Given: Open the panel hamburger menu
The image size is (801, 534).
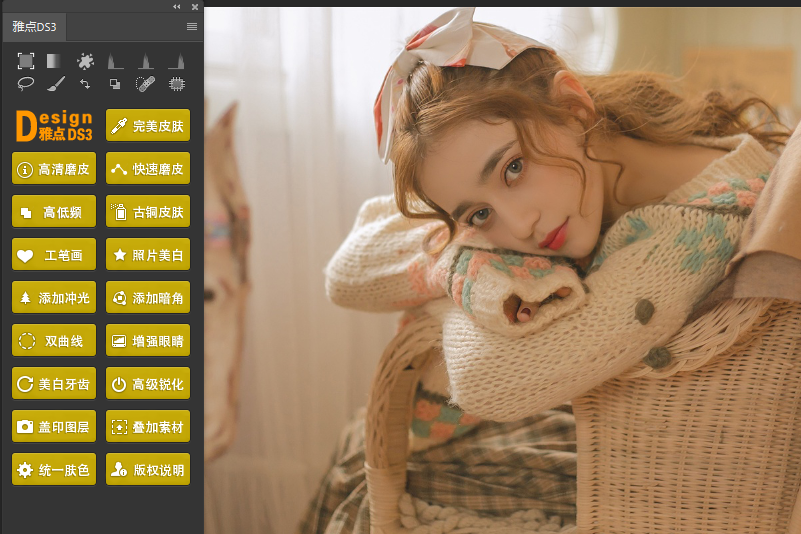Looking at the screenshot, I should pos(192,27).
